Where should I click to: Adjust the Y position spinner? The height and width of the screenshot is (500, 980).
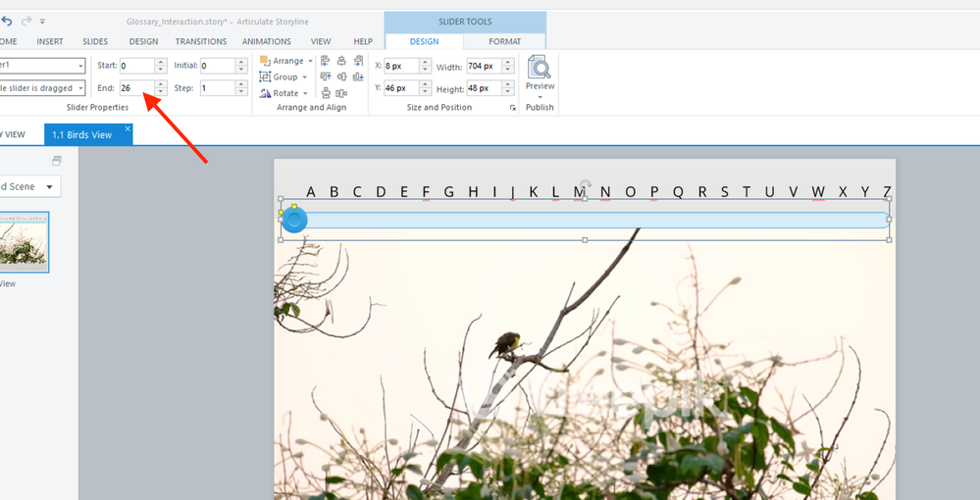(x=426, y=88)
